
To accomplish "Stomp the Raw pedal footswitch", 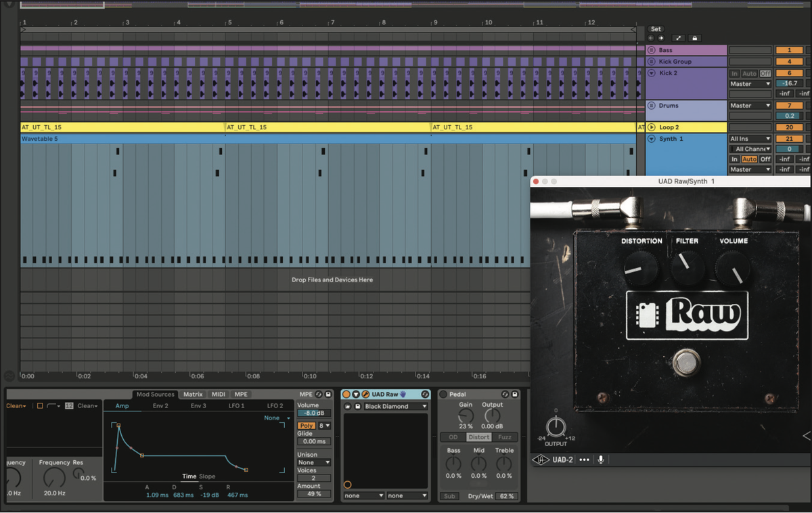I will [x=687, y=362].
